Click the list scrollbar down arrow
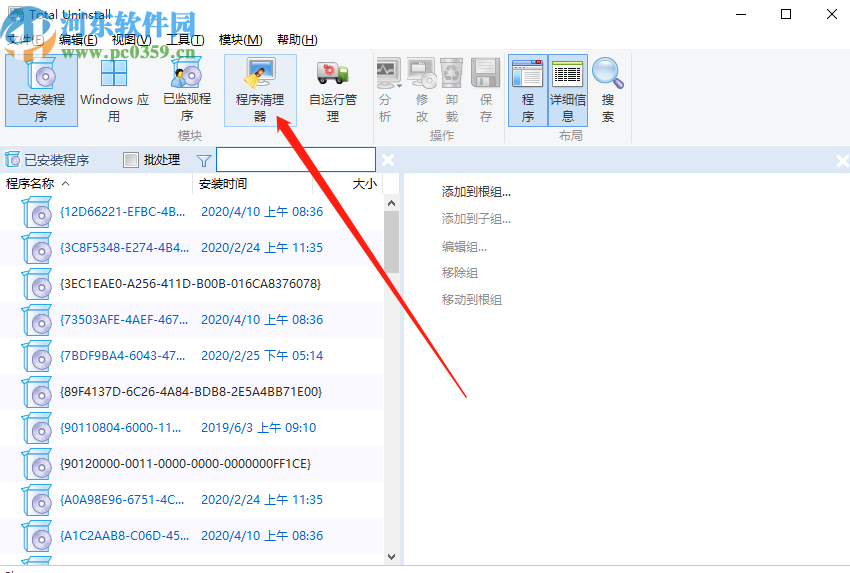This screenshot has width=850, height=573. click(x=391, y=557)
